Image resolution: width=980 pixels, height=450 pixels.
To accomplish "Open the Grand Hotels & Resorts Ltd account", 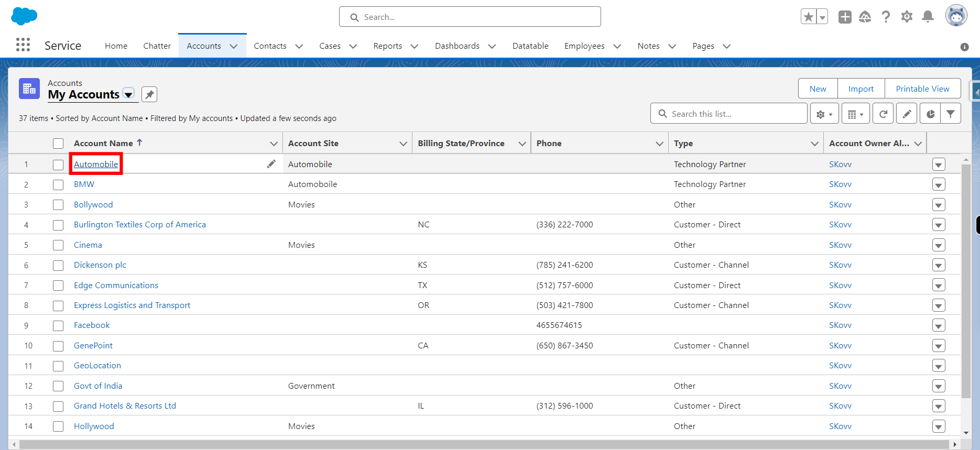I will coord(125,406).
